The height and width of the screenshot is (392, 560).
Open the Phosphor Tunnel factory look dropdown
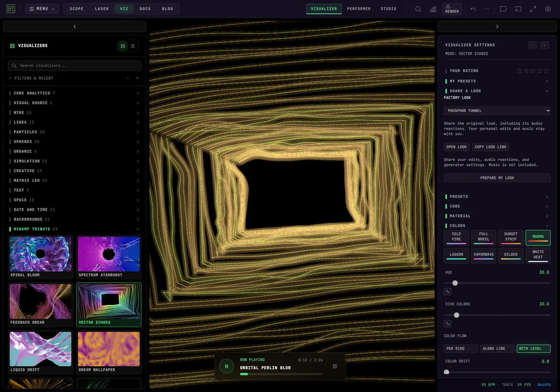tap(497, 111)
